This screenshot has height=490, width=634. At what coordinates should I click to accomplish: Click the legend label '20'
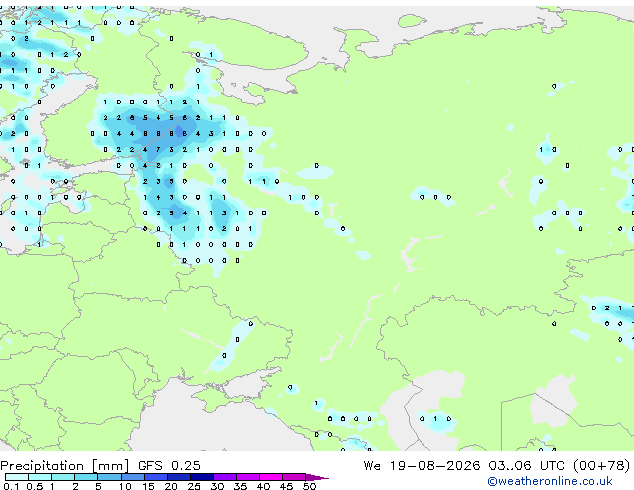(171, 486)
